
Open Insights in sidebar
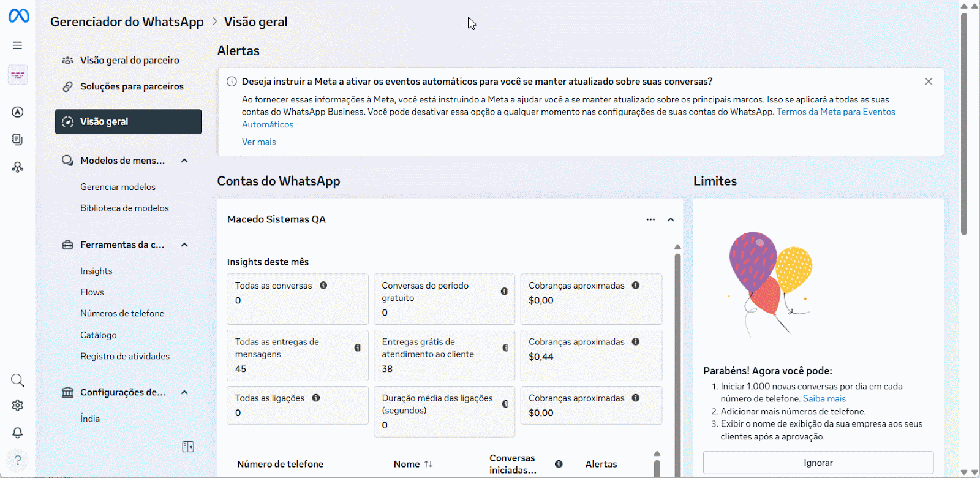[96, 271]
